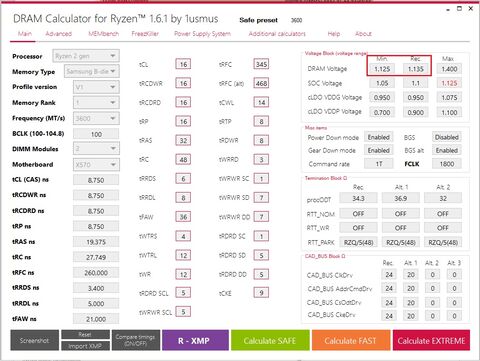Open the DIMM Modules dropdown
The width and height of the screenshot is (480, 361).
pyautogui.click(x=96, y=149)
